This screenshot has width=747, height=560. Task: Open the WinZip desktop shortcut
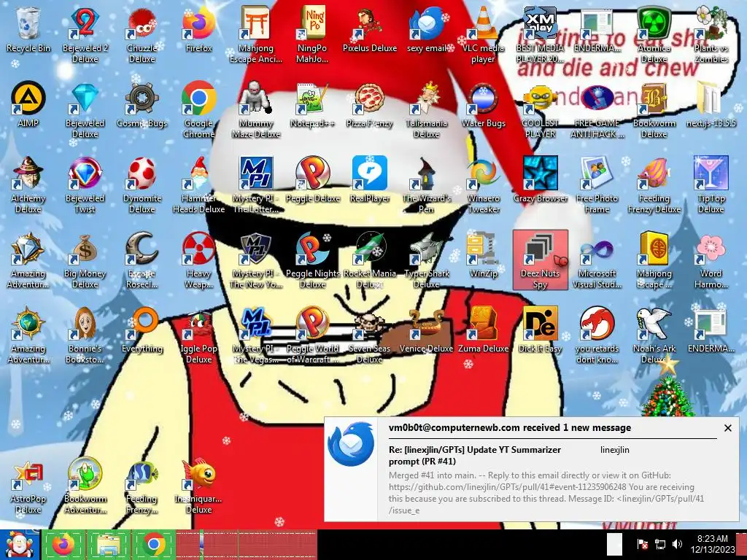point(483,256)
